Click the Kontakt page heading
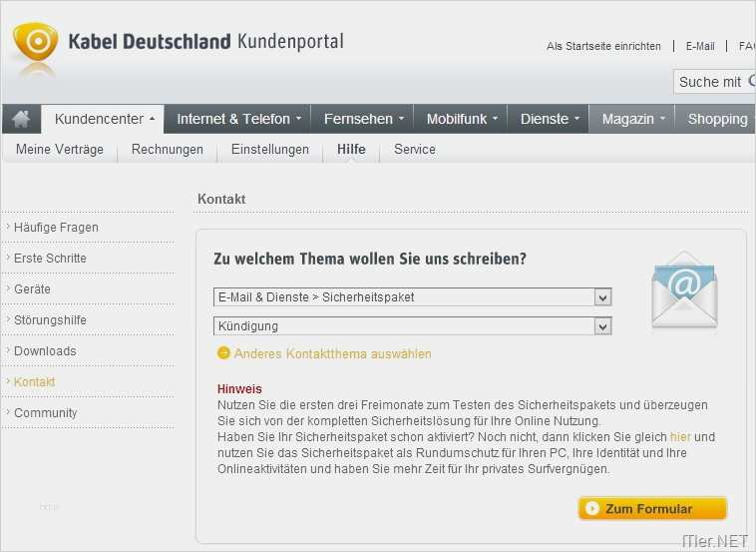Viewport: 756px width, 552px height. click(221, 199)
